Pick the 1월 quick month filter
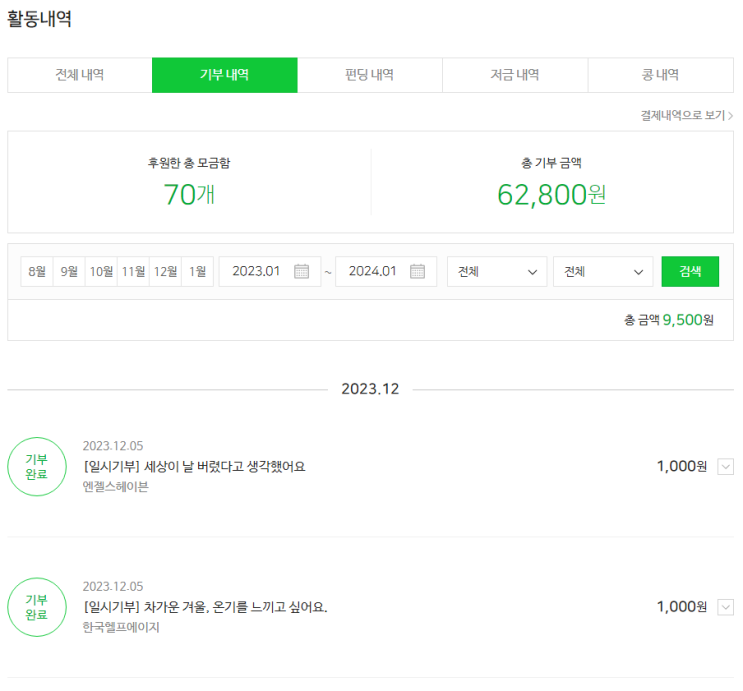This screenshot has height=691, width=743. pyautogui.click(x=197, y=271)
